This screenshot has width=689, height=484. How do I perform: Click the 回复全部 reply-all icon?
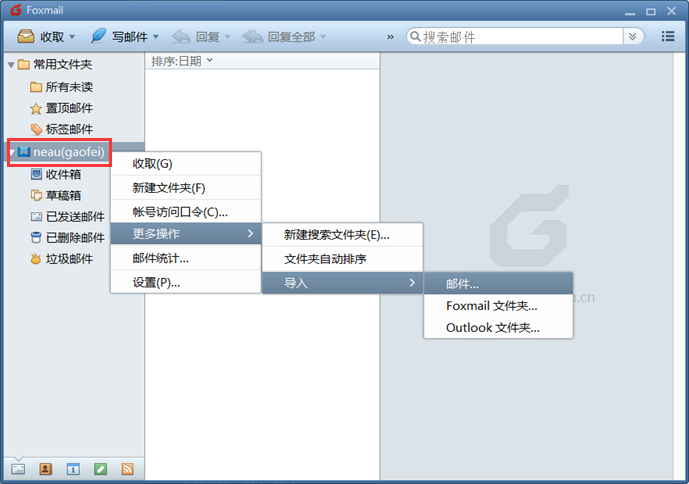[x=252, y=36]
